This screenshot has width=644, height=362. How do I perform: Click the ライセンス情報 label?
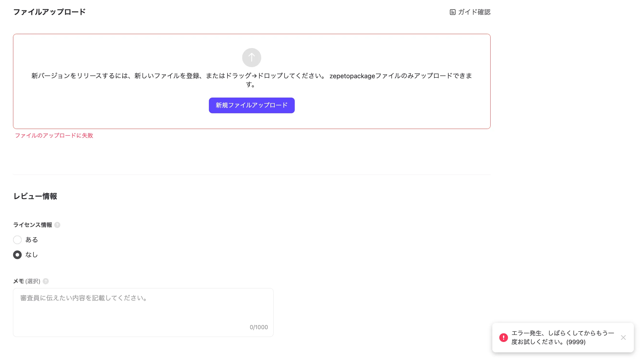point(33,225)
